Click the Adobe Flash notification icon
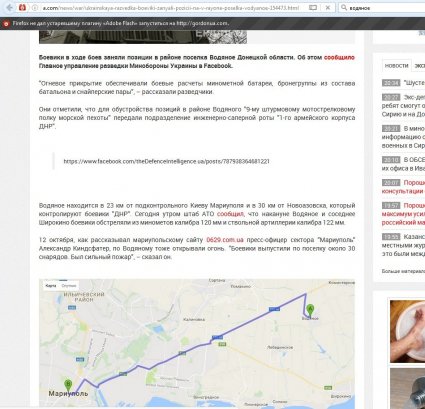Screen dimensions: 425x409 (6, 24)
